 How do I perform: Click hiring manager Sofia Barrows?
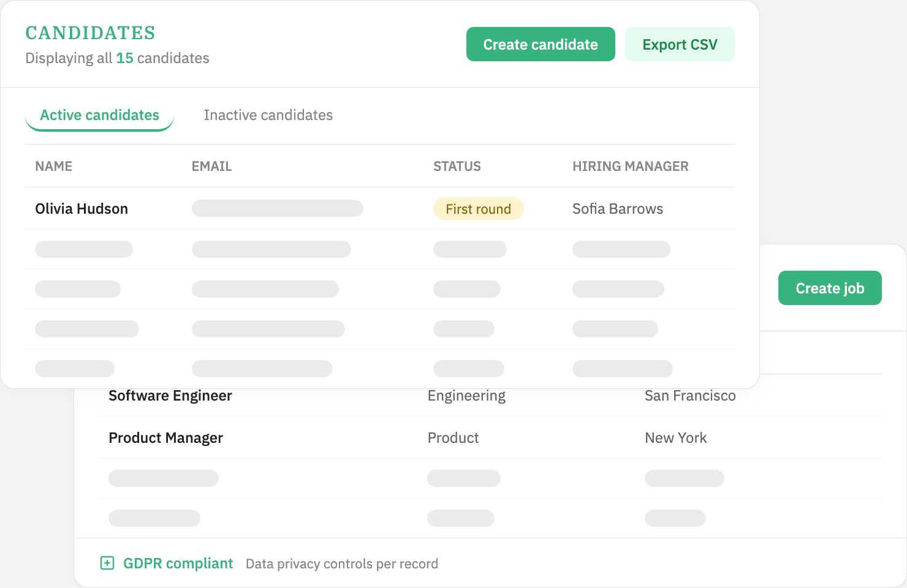click(617, 208)
